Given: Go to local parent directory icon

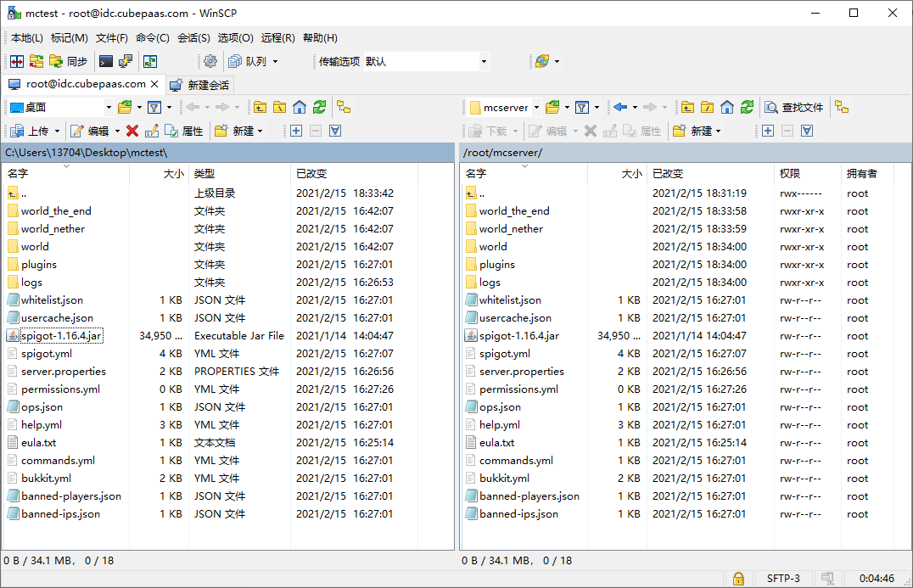Looking at the screenshot, I should coord(260,107).
